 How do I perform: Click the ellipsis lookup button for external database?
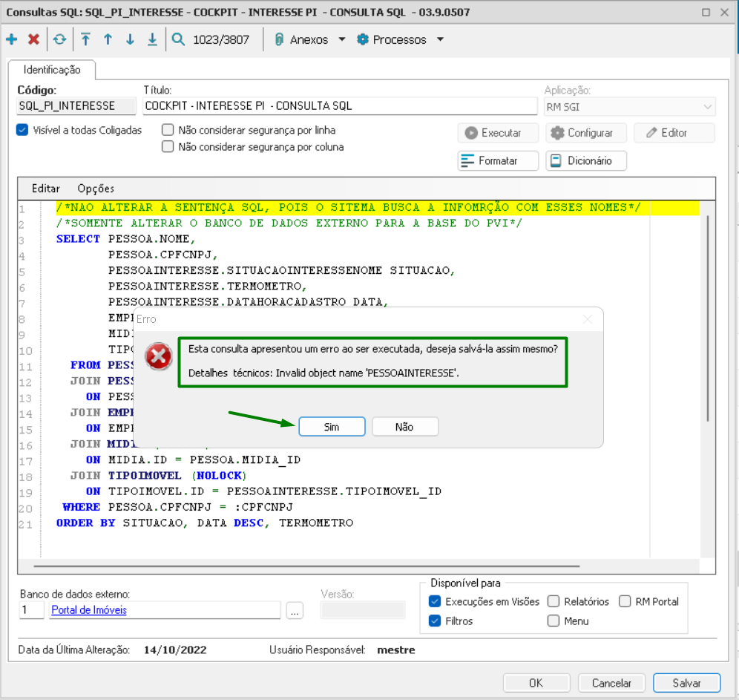click(x=295, y=610)
